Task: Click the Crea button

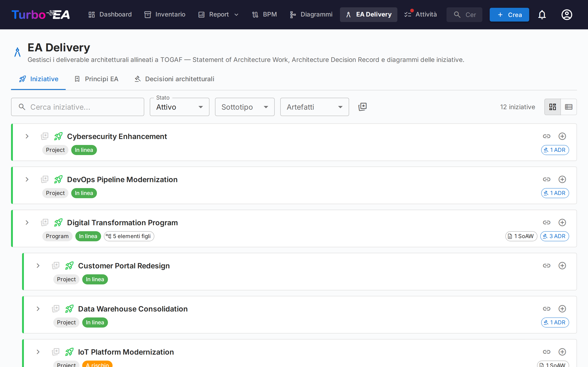Action: pyautogui.click(x=509, y=14)
